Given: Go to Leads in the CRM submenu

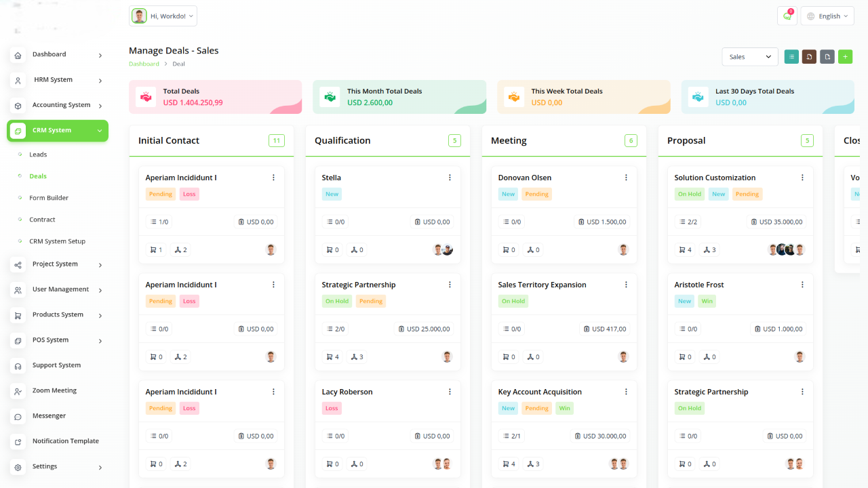Looking at the screenshot, I should [38, 155].
